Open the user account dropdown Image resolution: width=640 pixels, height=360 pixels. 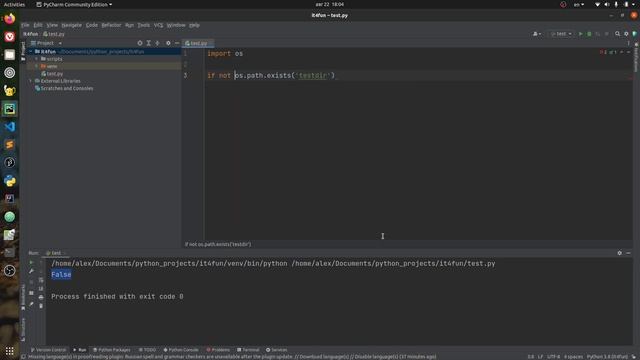(537, 34)
